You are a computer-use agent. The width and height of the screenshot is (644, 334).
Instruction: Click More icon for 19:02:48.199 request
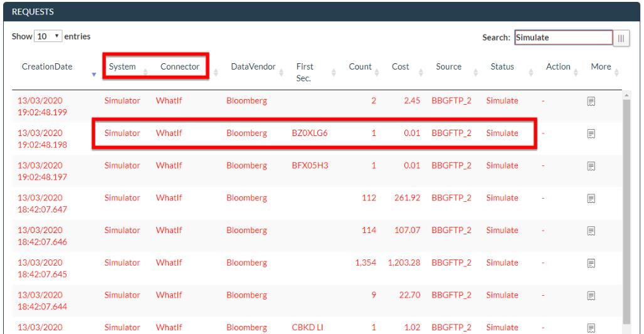coord(591,101)
